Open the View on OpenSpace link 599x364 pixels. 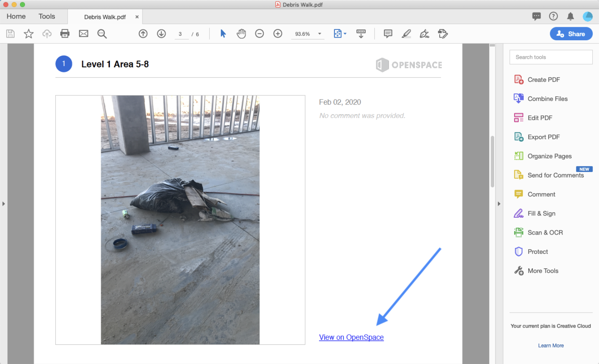[x=351, y=337]
